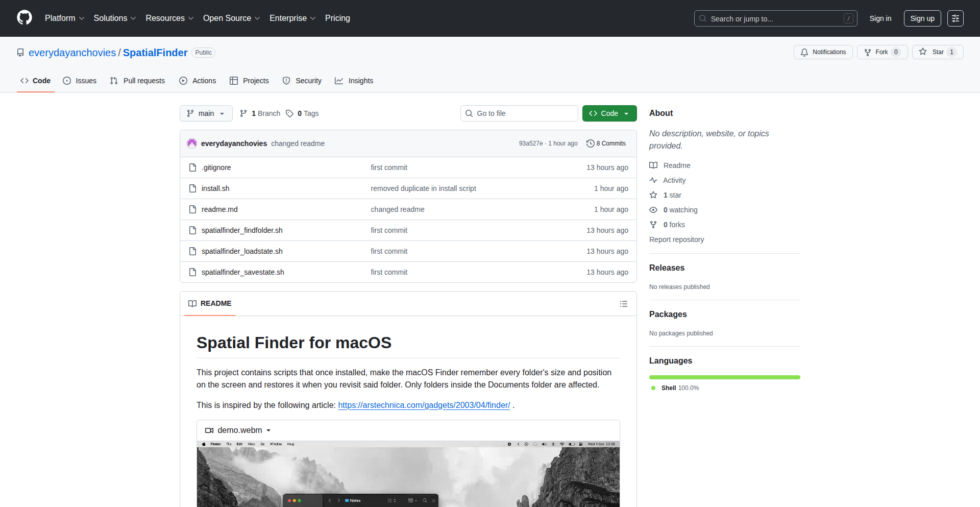The height and width of the screenshot is (507, 980).
Task: Expand the Open Source menu
Action: 231,18
